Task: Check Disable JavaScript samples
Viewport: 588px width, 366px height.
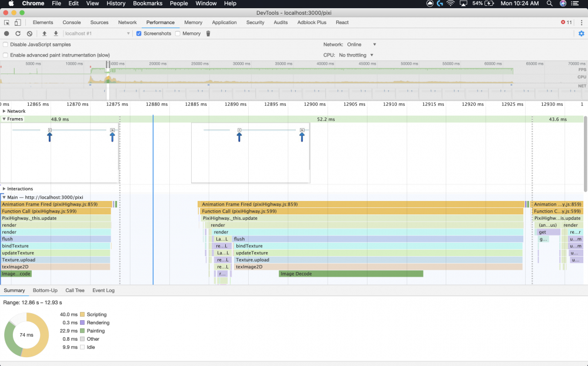Action: click(6, 45)
